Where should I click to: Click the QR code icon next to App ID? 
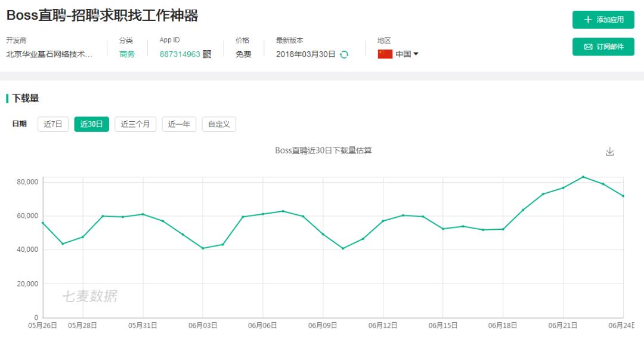coord(207,54)
